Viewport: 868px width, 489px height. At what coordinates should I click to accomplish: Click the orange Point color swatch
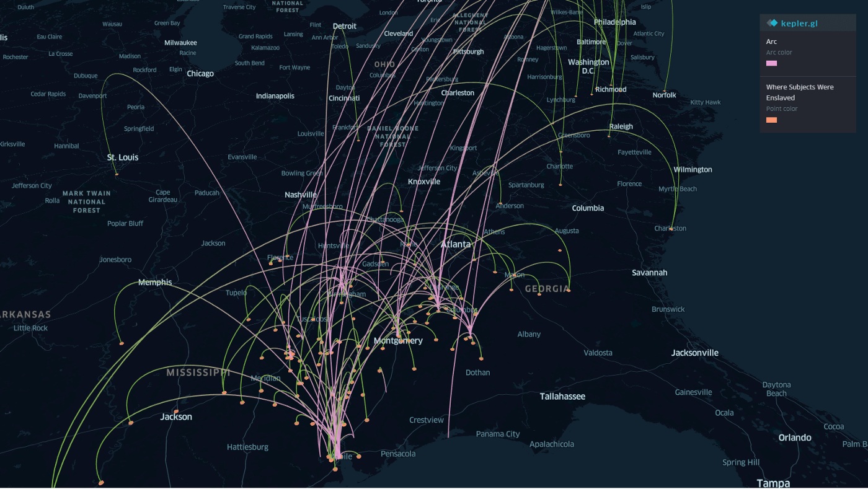point(771,120)
